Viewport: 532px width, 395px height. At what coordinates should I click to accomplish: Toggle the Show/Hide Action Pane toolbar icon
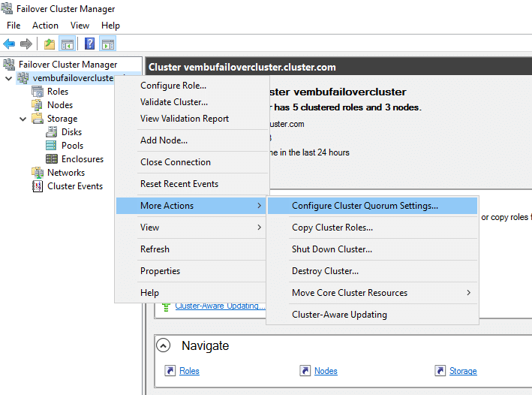coord(108,44)
